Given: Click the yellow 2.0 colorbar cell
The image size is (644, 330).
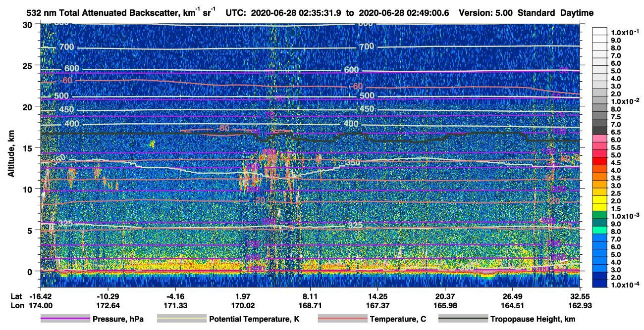Looking at the screenshot, I should click(599, 201).
